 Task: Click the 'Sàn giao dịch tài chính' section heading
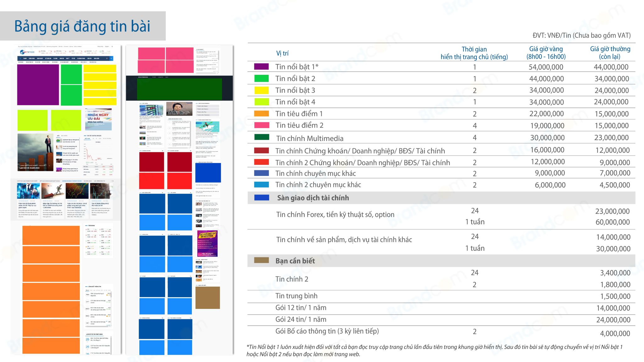click(x=313, y=198)
